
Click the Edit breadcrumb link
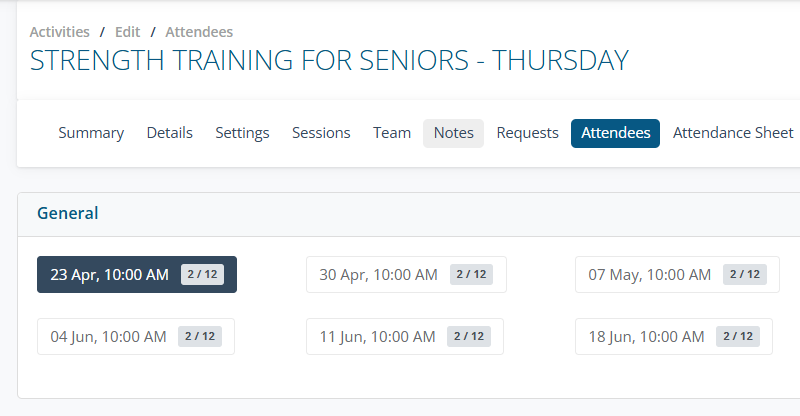[x=127, y=32]
